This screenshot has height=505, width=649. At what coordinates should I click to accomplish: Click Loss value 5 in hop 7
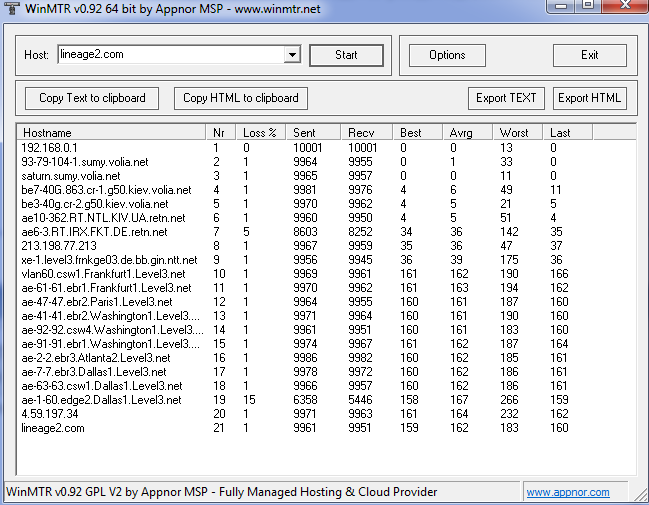pyautogui.click(x=246, y=232)
